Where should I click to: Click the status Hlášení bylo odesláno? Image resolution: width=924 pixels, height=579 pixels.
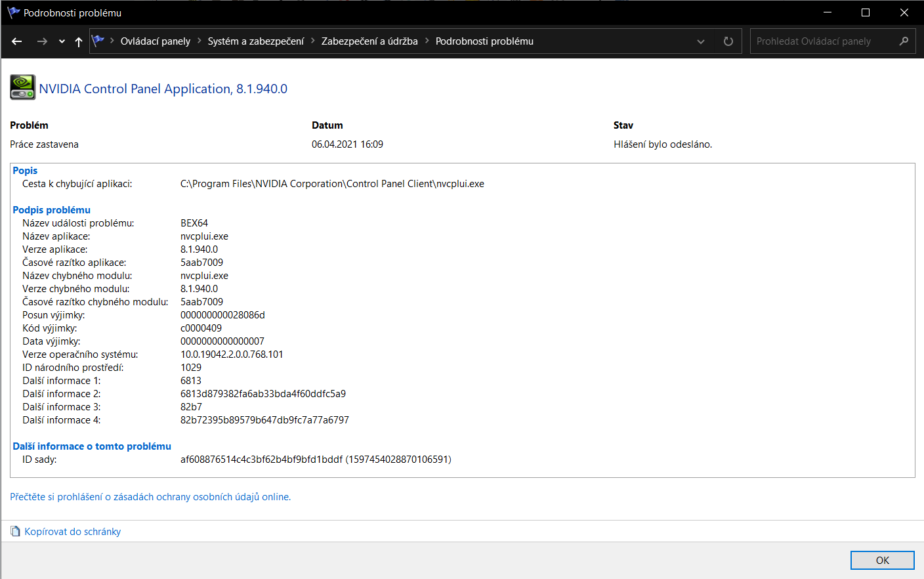tap(663, 144)
